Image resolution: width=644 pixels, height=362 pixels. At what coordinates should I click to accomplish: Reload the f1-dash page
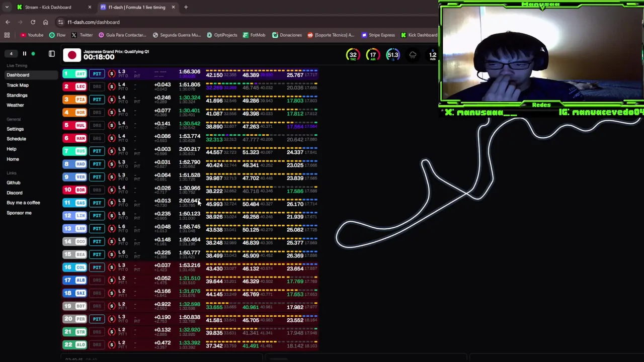click(x=33, y=22)
